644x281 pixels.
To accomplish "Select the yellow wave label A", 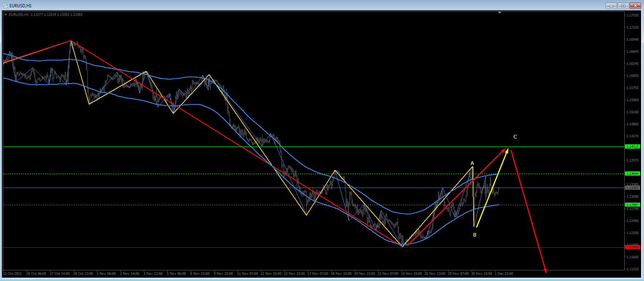I will pos(472,163).
